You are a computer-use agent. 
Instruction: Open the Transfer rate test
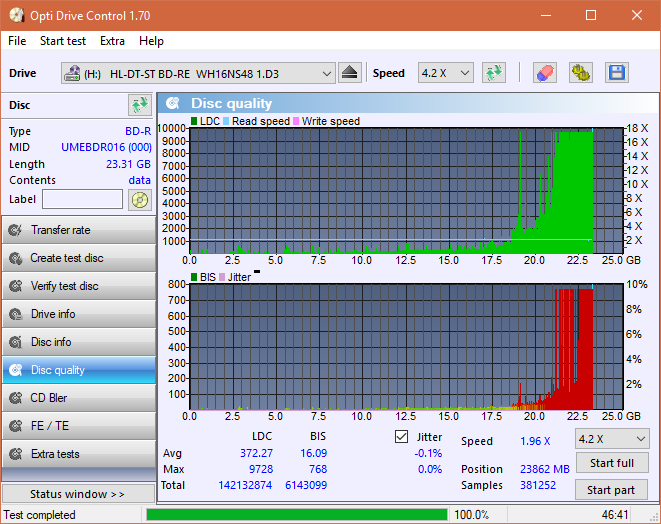(x=78, y=230)
